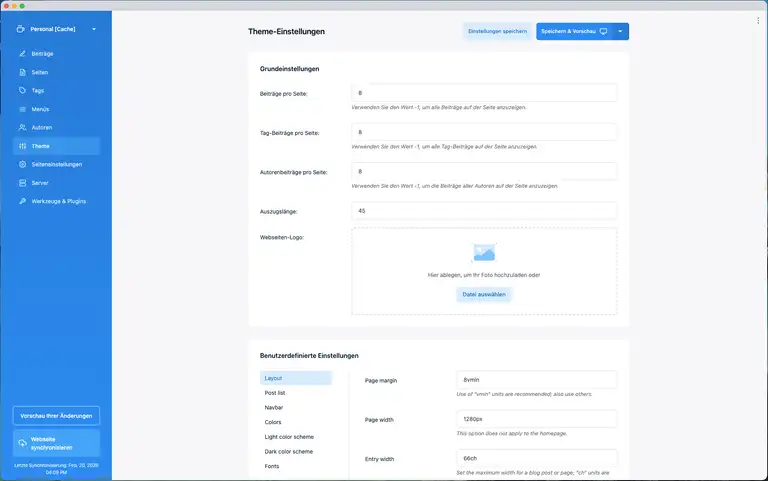768x481 pixels.
Task: Click the cloud upload sync icon
Action: pos(23,443)
